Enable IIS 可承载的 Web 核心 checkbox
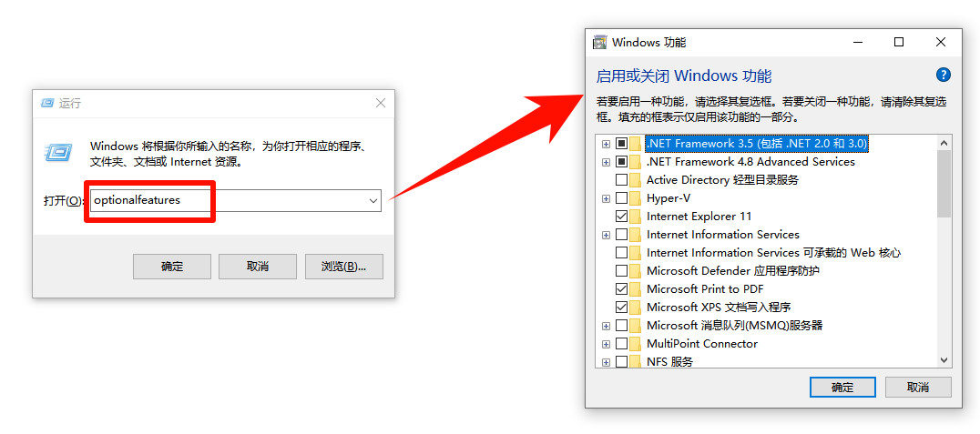 [x=621, y=253]
